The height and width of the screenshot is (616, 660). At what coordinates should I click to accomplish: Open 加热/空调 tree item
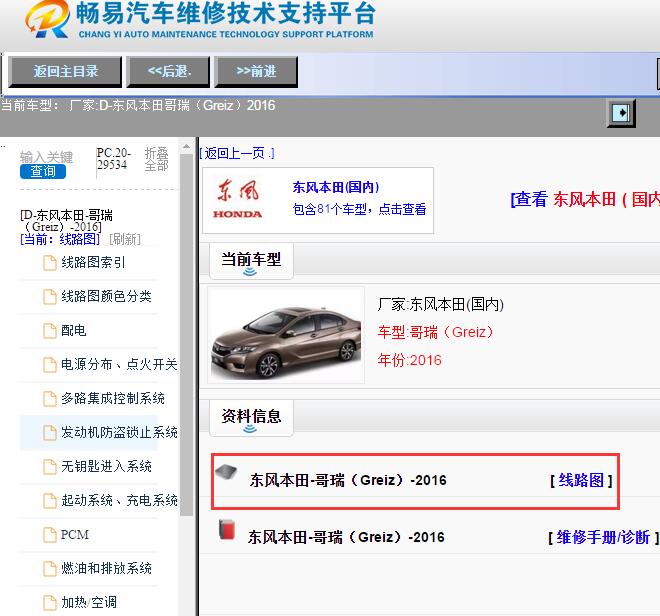[89, 603]
